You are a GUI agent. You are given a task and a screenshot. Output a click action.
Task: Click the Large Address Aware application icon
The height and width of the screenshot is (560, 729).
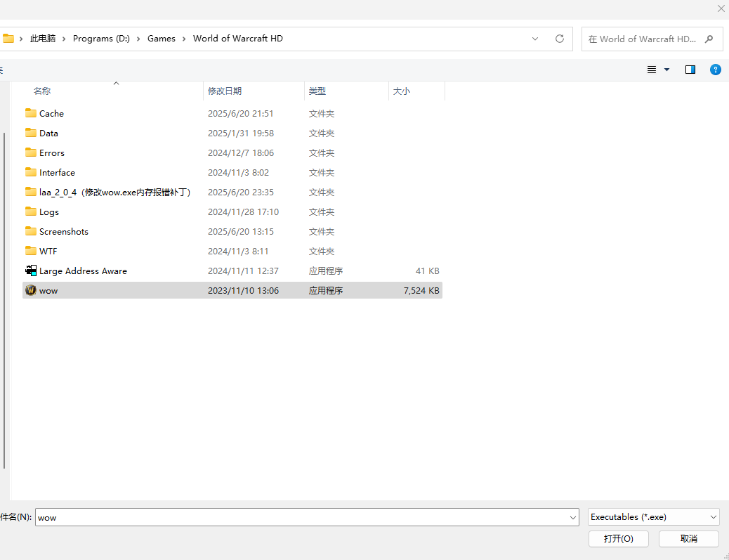(31, 271)
